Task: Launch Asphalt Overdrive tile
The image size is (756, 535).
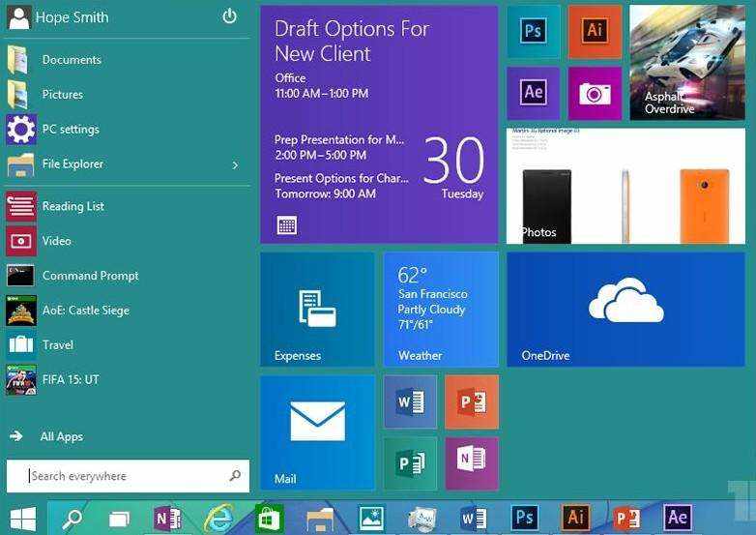Action: tap(687, 63)
